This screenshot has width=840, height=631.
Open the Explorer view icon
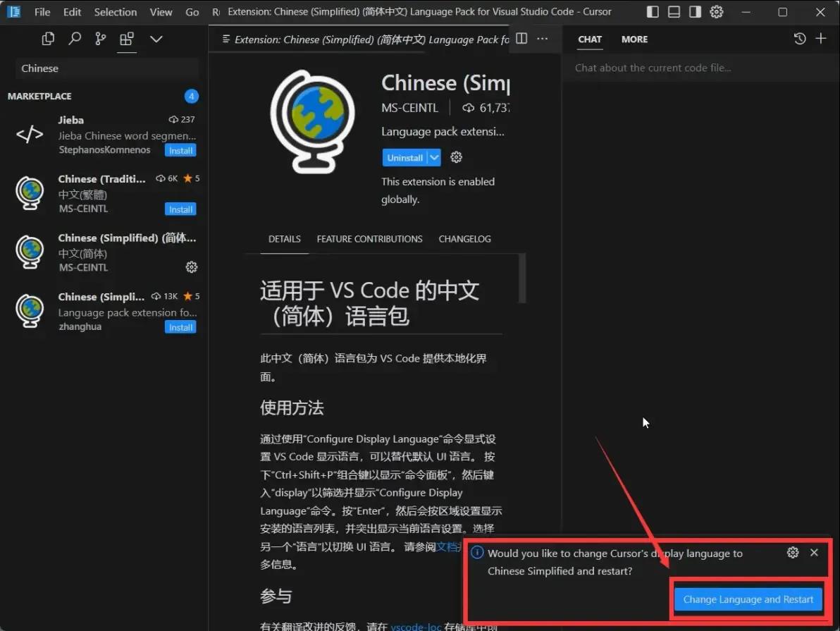(48, 39)
